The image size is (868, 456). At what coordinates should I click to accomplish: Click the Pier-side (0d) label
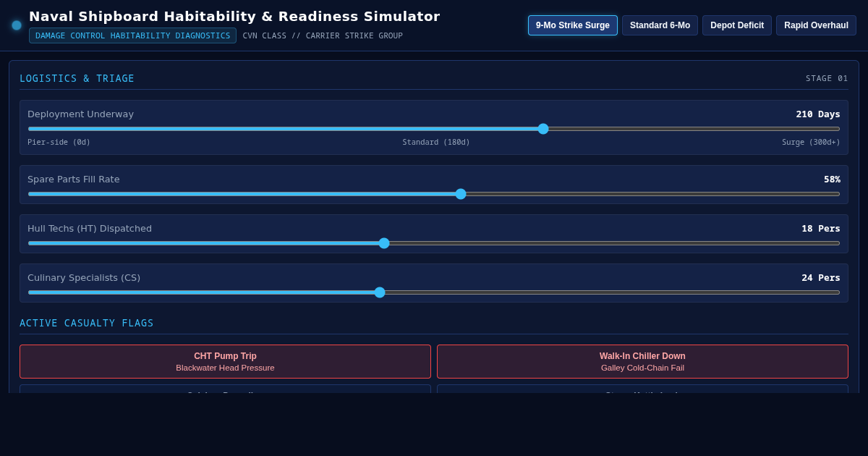pyautogui.click(x=59, y=142)
